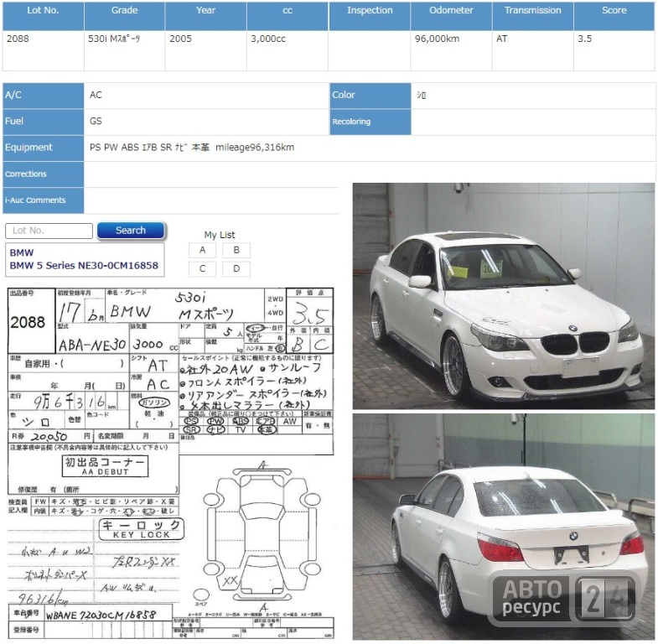Image resolution: width=658 pixels, height=644 pixels.
Task: Open the rear view car photo
Action: (503, 527)
